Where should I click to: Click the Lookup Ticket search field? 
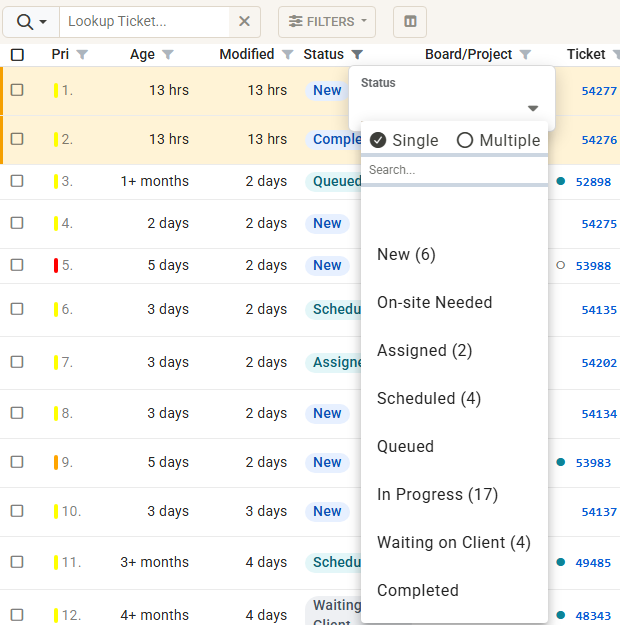(144, 22)
